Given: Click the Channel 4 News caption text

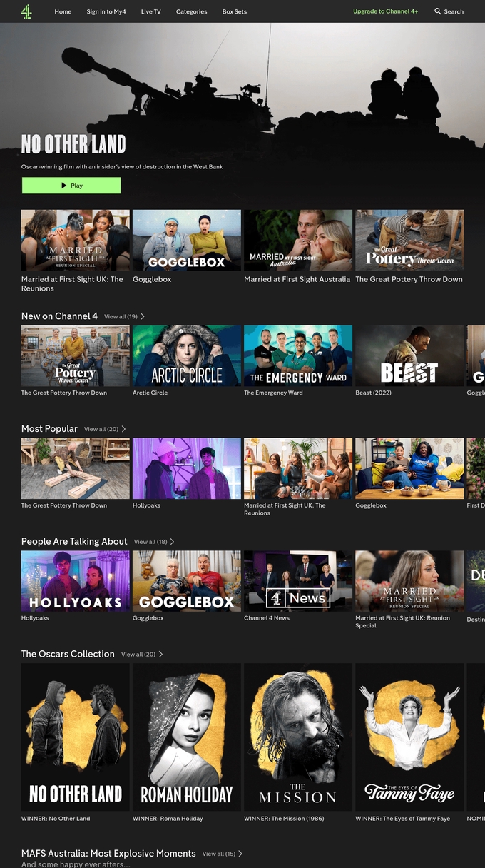Looking at the screenshot, I should coord(267,618).
